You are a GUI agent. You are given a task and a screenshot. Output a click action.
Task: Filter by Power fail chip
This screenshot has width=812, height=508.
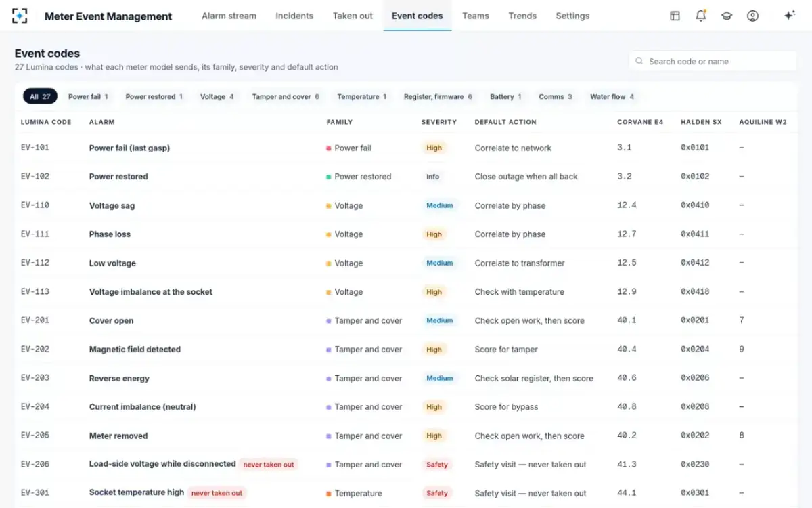(88, 97)
